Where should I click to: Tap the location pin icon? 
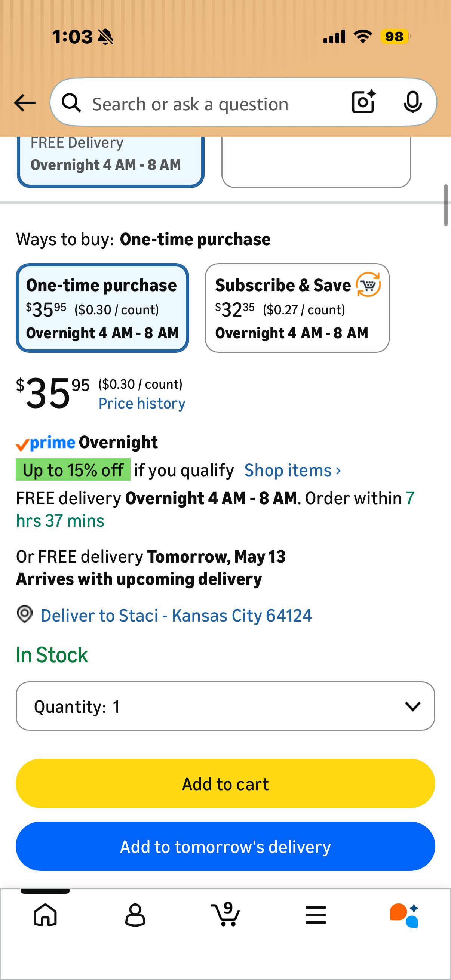click(x=25, y=614)
